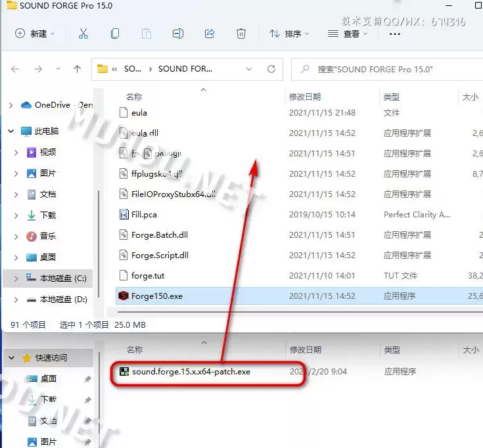The height and width of the screenshot is (448, 483).
Task: Open the Sort (排序) dropdown
Action: tap(288, 34)
